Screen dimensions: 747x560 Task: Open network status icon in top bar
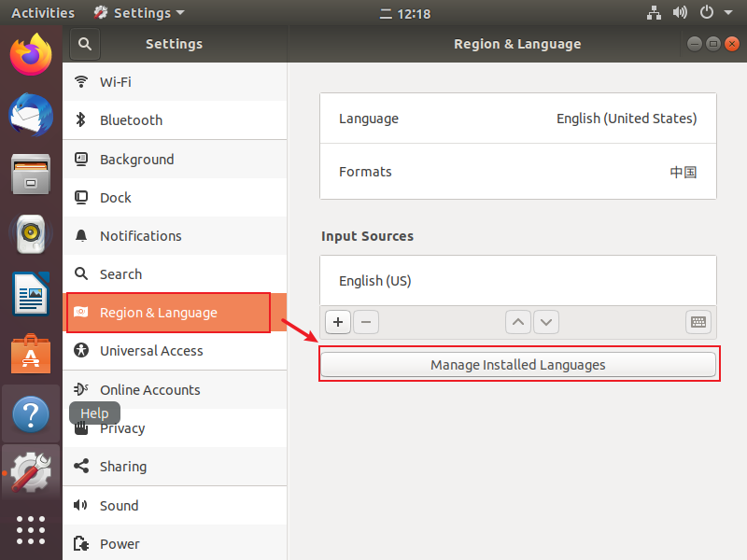point(654,13)
